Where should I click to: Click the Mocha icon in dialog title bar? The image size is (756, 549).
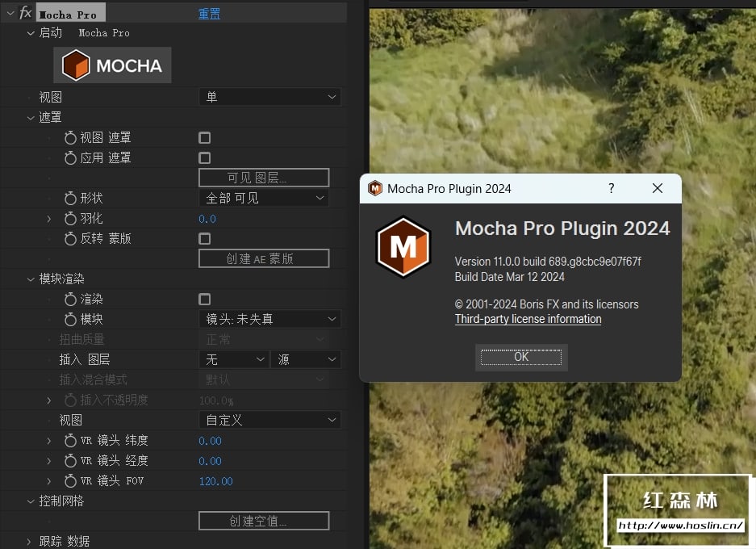(374, 188)
